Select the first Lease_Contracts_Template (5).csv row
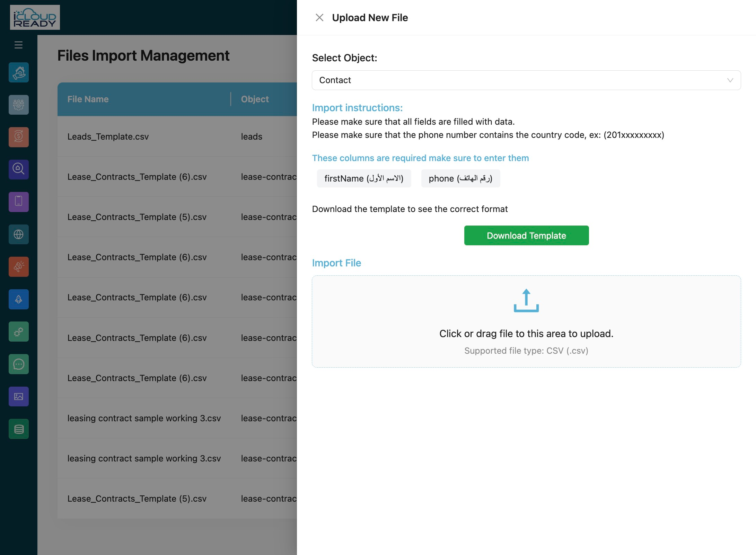Screen dimensions: 756x555 (x=177, y=217)
